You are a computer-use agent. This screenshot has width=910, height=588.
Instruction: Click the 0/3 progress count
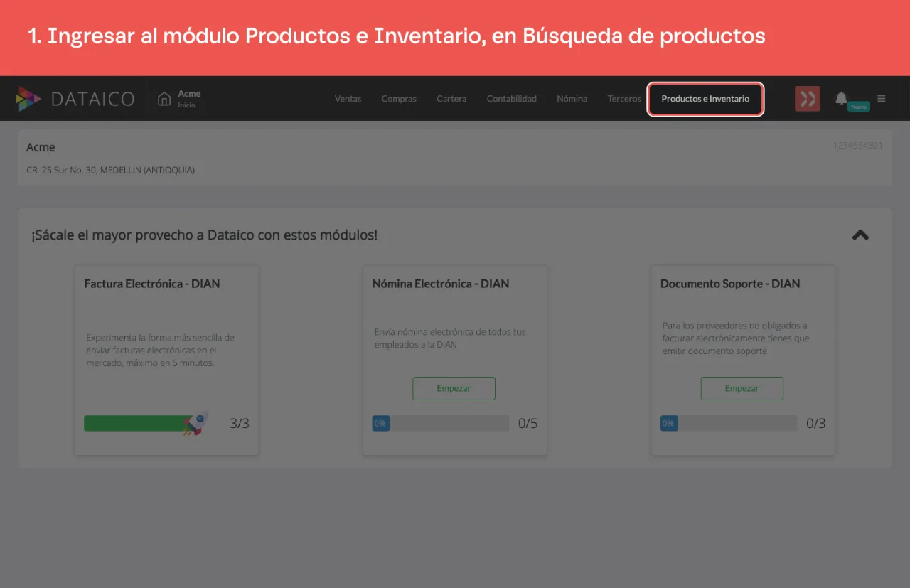tap(816, 424)
